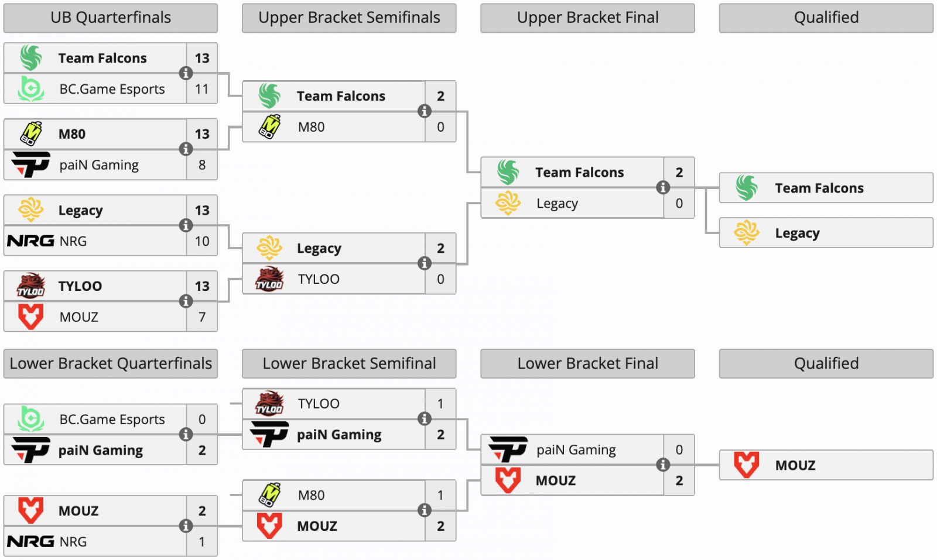Open info icon for Legacy vs TYLOO semifinal
937x560 pixels.
[425, 263]
